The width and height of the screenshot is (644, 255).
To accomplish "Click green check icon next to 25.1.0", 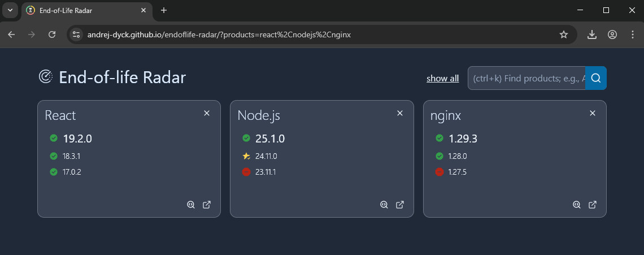I will [x=246, y=138].
